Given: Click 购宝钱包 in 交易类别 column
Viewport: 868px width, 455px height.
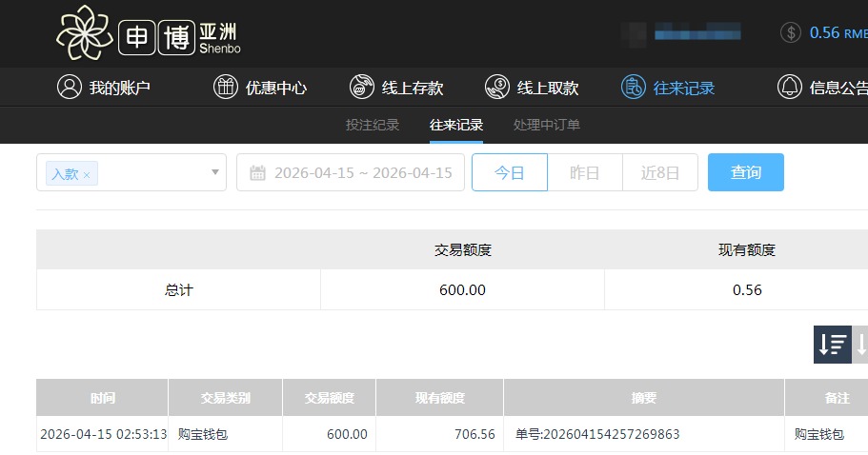Looking at the screenshot, I should 203,434.
